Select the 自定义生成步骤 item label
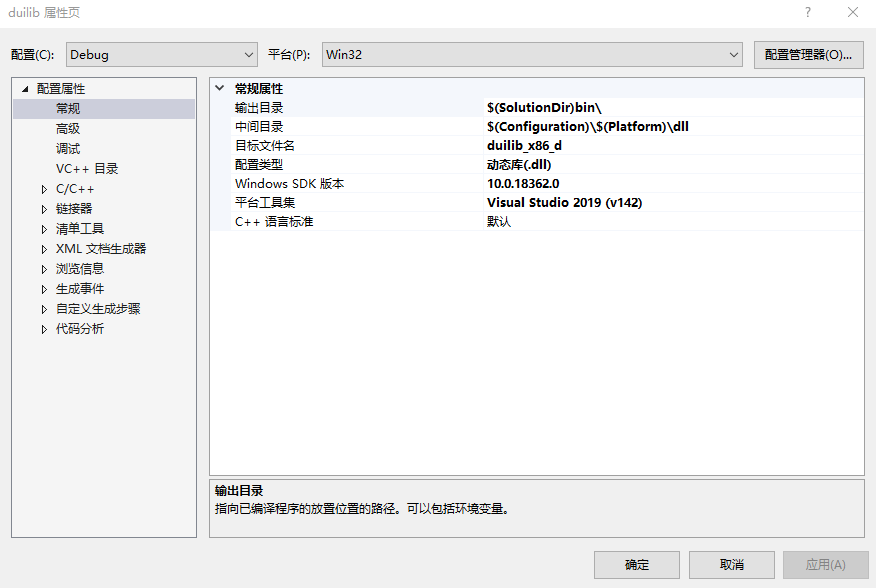Screen dimensions: 876x588 [98, 309]
